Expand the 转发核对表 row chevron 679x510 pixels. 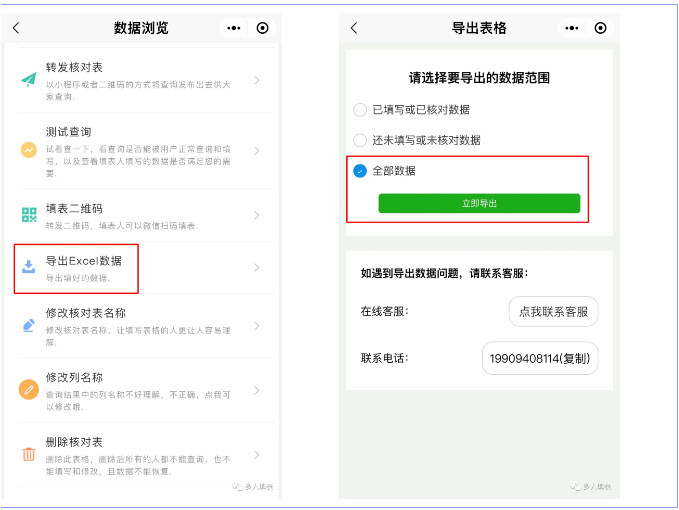pos(257,80)
